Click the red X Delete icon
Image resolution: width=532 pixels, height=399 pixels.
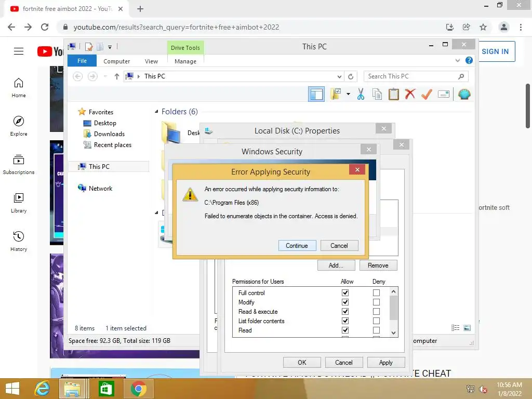410,94
